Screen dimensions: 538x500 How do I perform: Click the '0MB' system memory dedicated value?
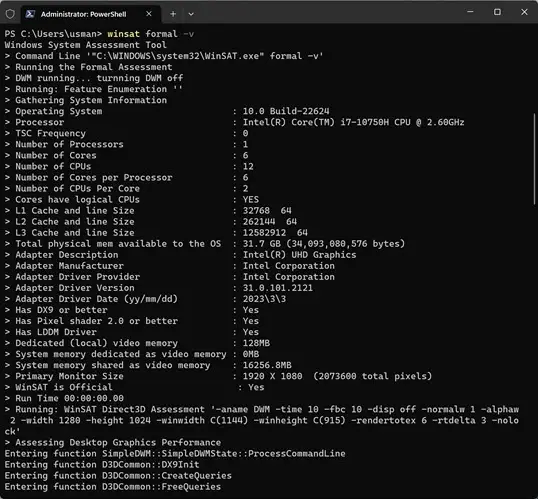[251, 354]
